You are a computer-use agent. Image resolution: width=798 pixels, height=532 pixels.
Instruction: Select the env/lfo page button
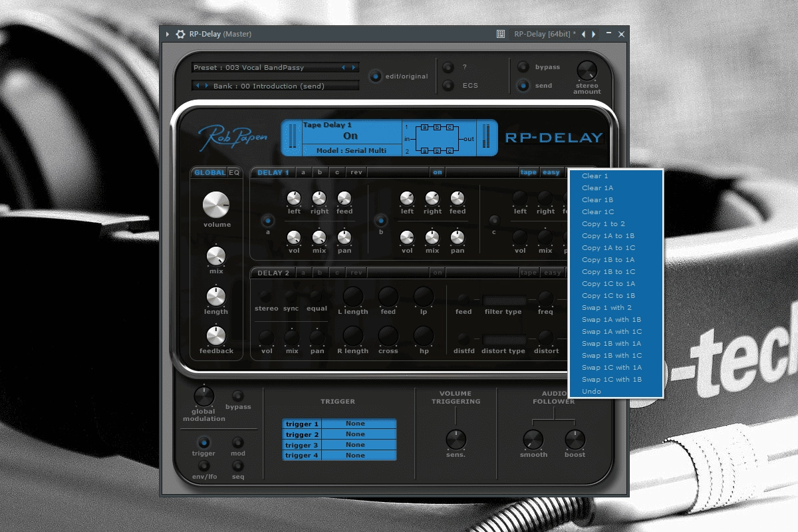click(x=204, y=466)
